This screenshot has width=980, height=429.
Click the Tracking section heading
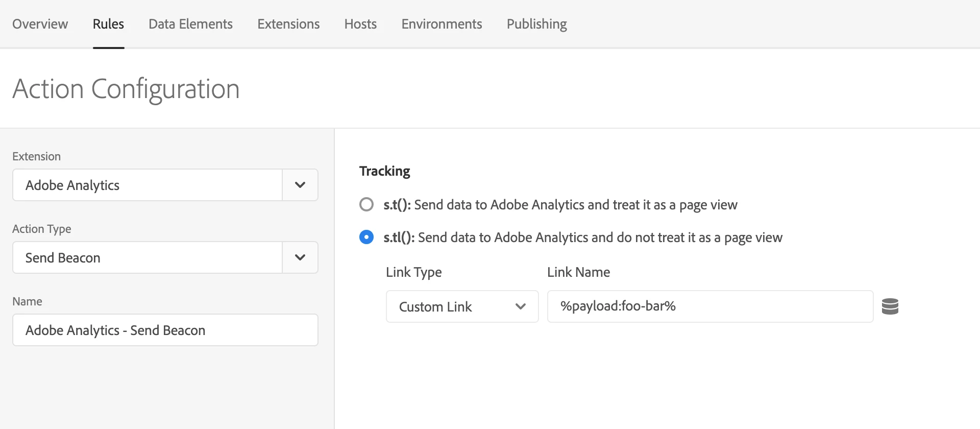click(x=384, y=171)
